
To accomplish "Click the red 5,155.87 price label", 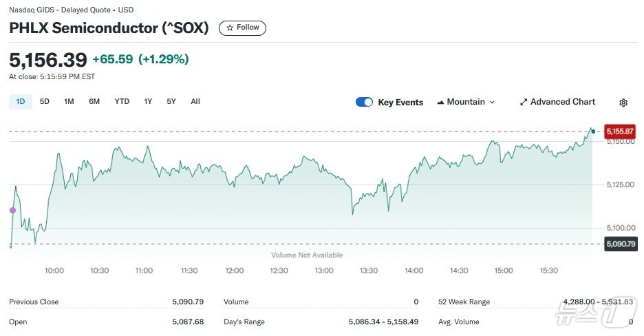I will [619, 131].
